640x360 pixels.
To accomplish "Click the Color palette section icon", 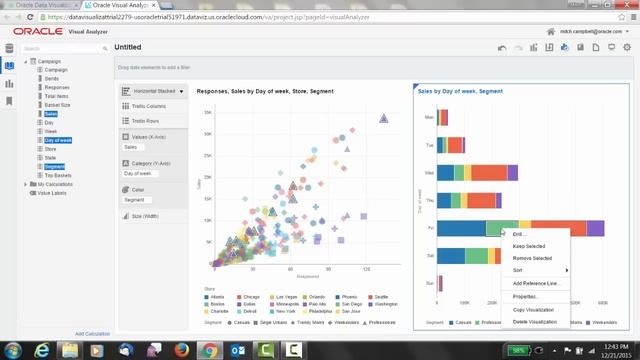I will click(x=126, y=190).
